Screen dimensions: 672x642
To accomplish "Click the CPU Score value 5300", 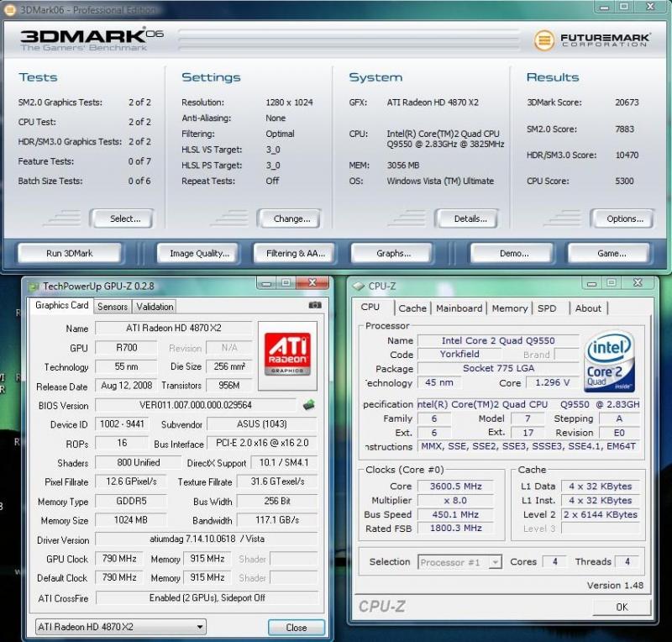I will point(624,181).
